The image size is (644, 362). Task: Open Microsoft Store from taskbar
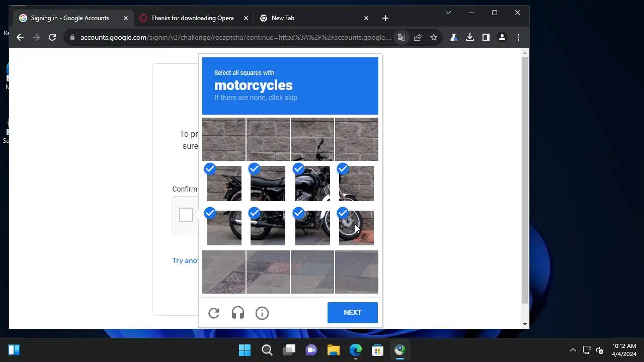tap(378, 350)
